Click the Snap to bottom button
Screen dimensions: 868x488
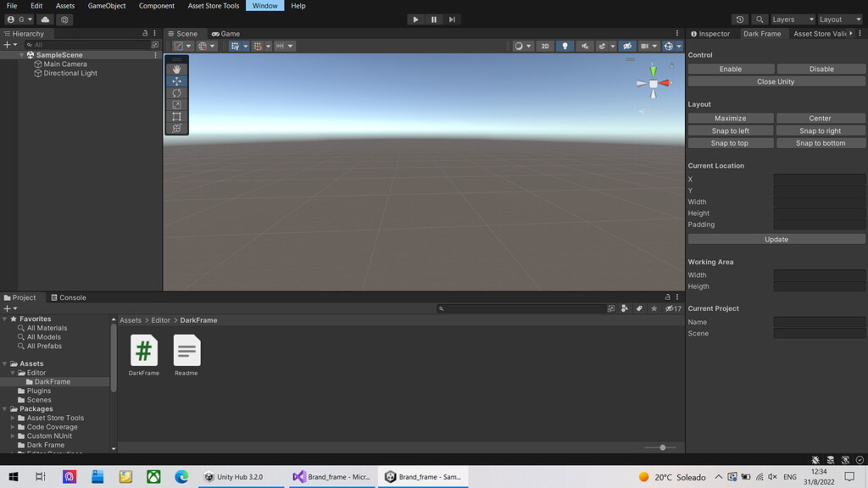[821, 142]
